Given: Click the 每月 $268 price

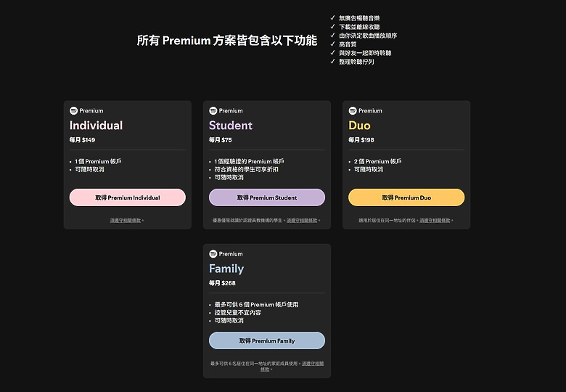Looking at the screenshot, I should pos(222,283).
